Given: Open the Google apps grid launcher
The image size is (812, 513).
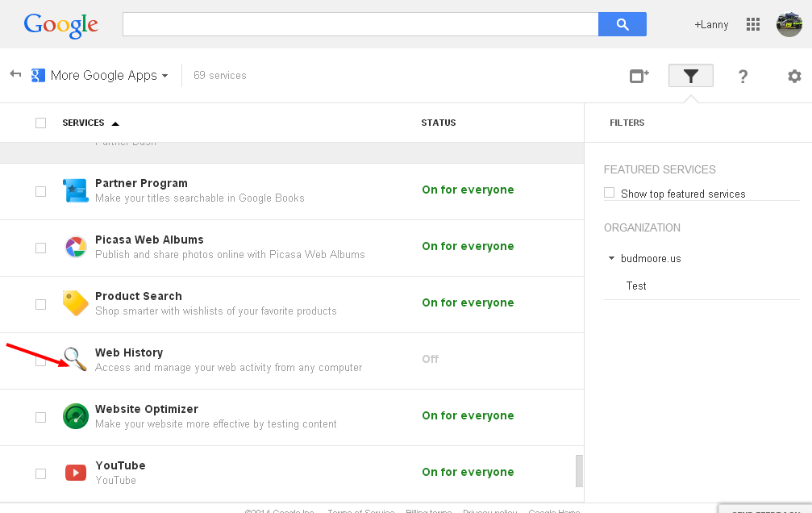Looking at the screenshot, I should coord(753,24).
